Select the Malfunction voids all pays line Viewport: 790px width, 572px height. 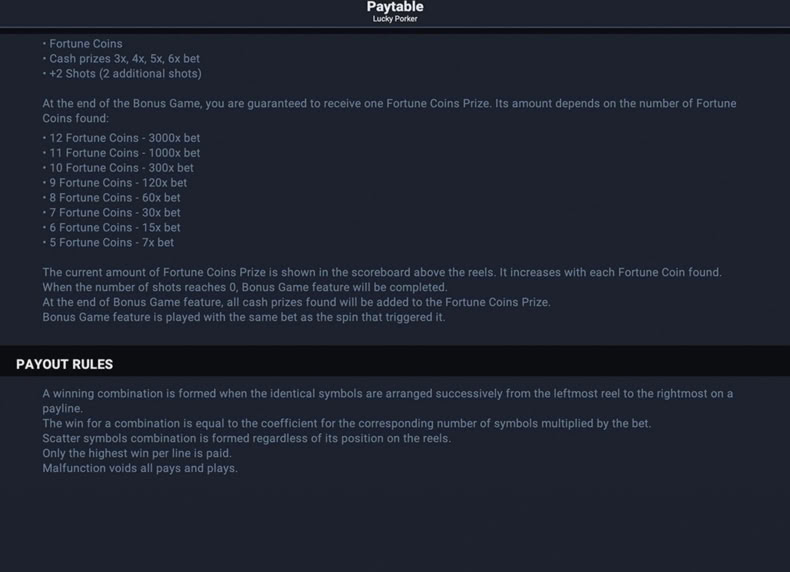[140, 468]
